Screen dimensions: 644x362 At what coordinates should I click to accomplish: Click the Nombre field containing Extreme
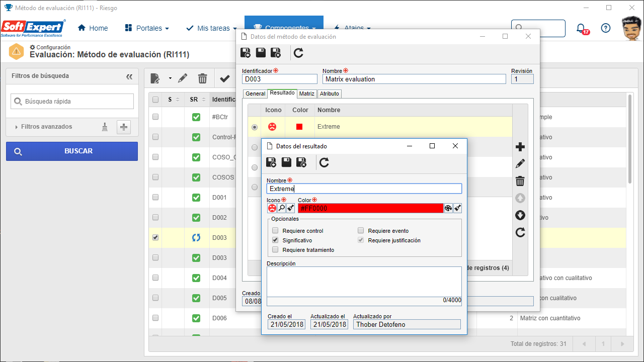364,189
